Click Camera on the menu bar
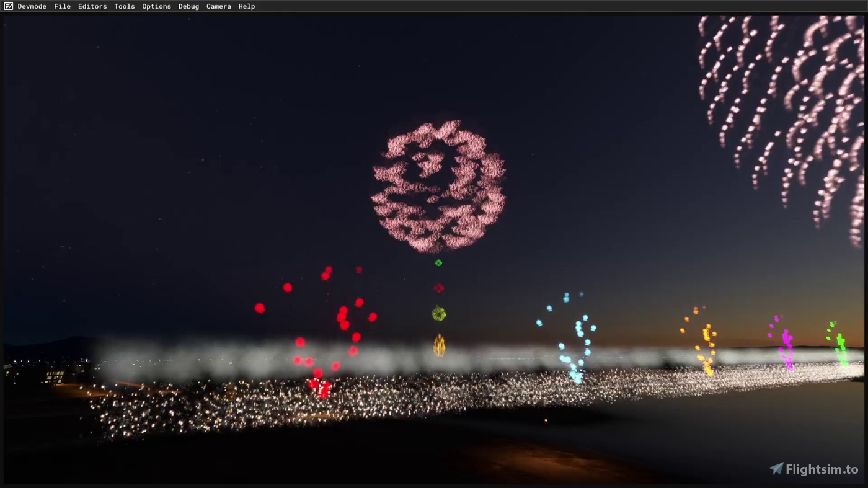The height and width of the screenshot is (488, 868). pos(218,6)
